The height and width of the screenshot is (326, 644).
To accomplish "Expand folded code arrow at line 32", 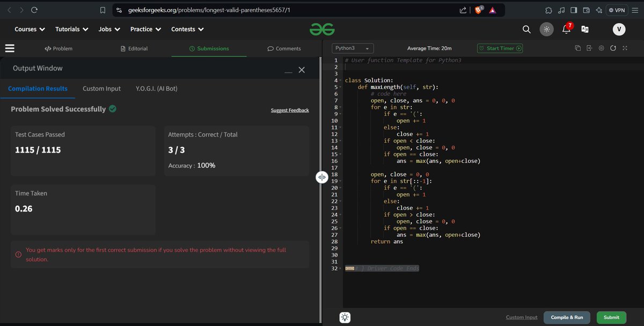I will (340, 269).
